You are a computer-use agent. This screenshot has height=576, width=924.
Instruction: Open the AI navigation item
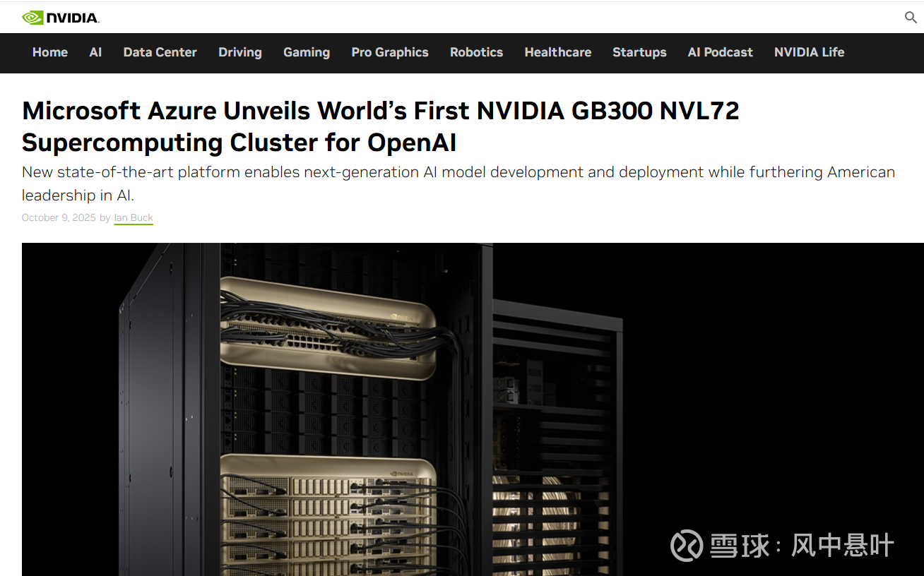(x=95, y=52)
